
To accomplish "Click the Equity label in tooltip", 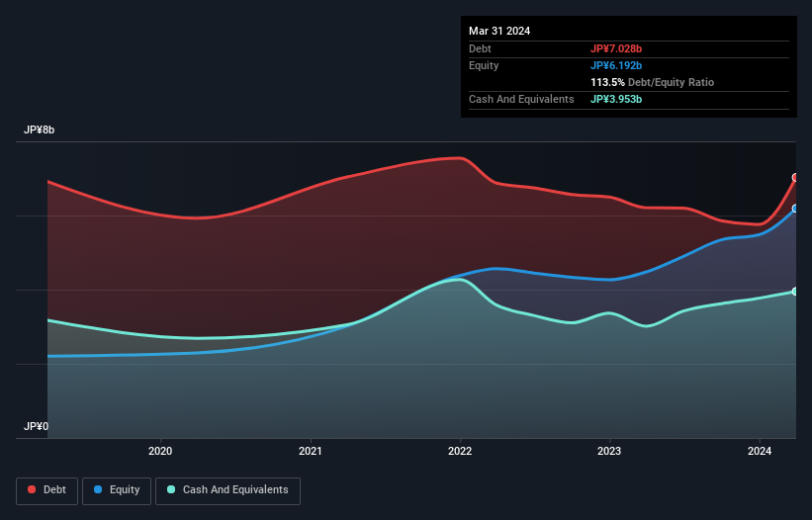I will click(x=484, y=65).
